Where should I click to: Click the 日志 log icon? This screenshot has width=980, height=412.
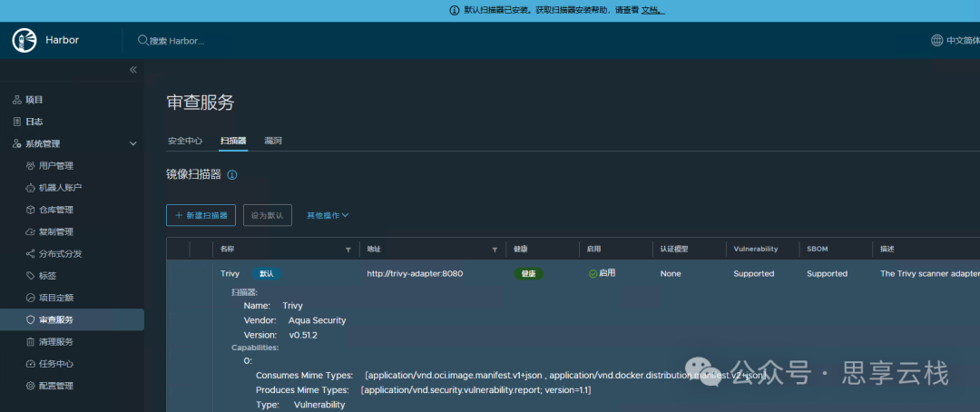pos(17,122)
